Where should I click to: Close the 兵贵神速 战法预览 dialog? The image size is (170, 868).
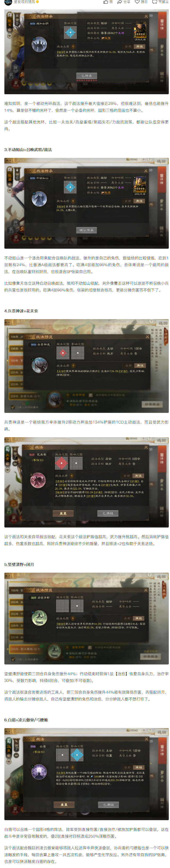point(147,337)
